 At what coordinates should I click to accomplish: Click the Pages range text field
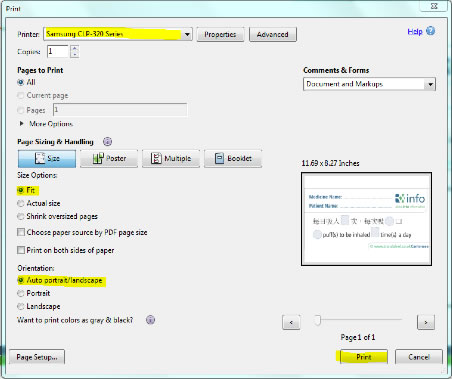(x=120, y=110)
